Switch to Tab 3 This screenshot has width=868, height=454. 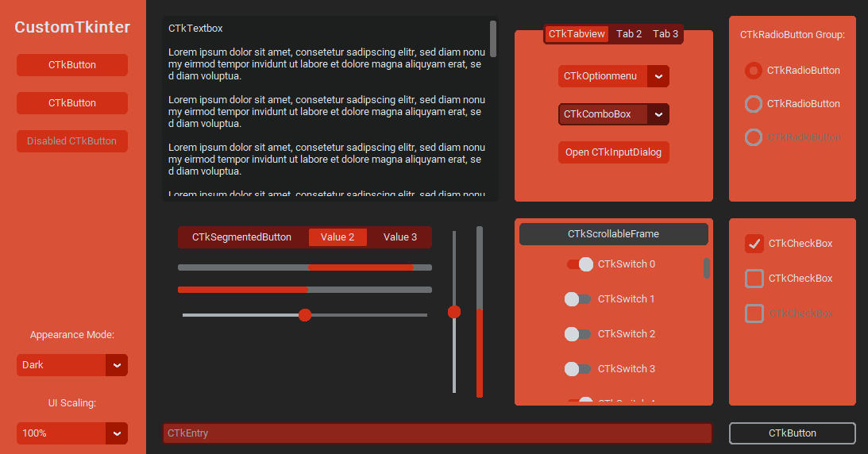pyautogui.click(x=665, y=33)
